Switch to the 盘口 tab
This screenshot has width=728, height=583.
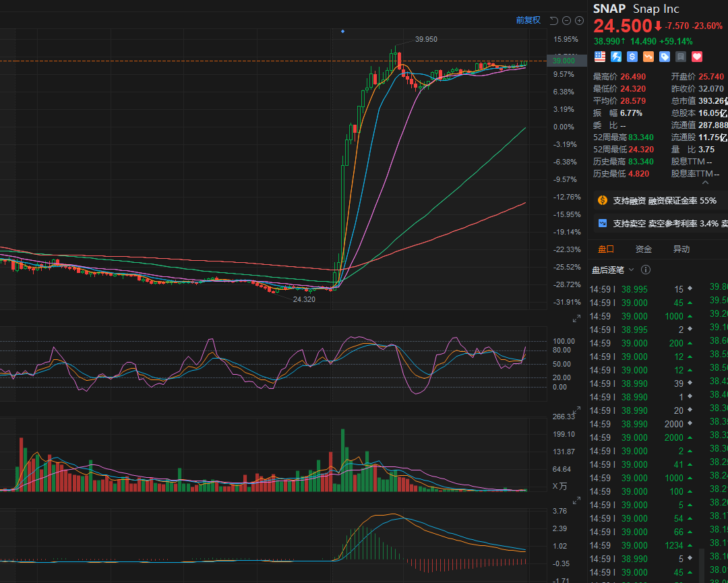click(x=605, y=249)
